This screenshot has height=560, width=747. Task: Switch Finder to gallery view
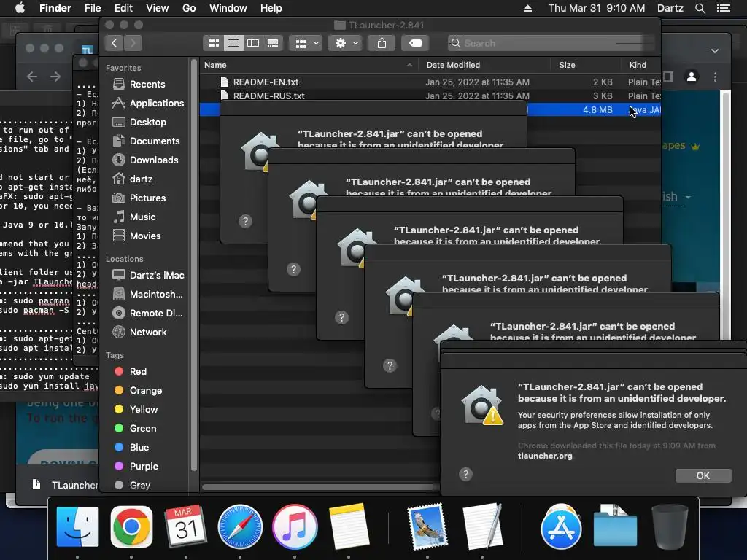tap(273, 43)
